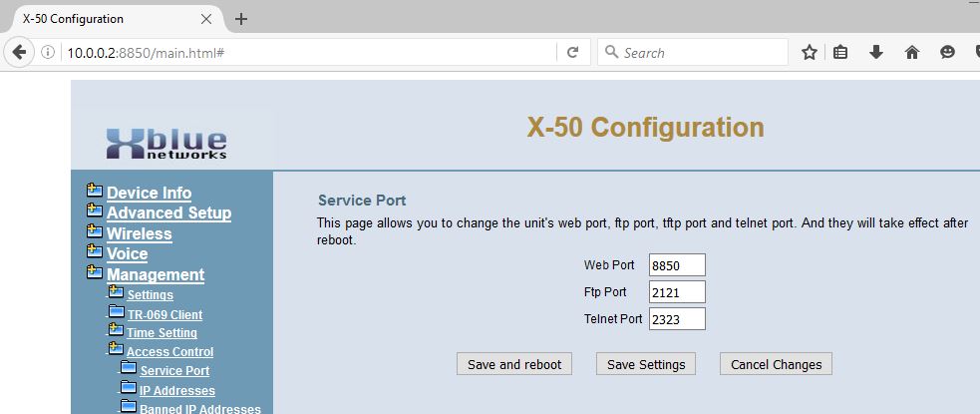Expand the Advanced Setup menu
The height and width of the screenshot is (414, 980).
coord(168,212)
